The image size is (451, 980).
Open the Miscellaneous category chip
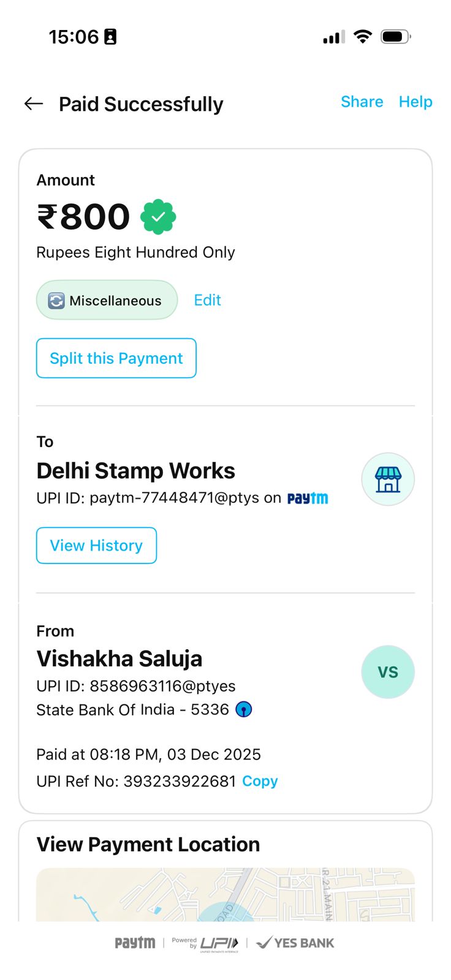[x=107, y=300]
